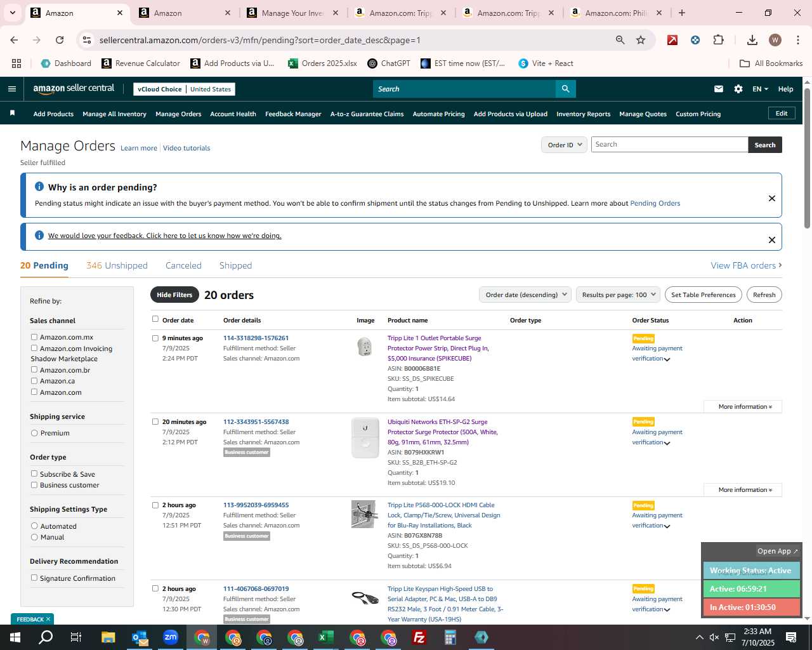This screenshot has width=812, height=650.
Task: Open the Seller Central hamburger menu
Action: tap(12, 89)
